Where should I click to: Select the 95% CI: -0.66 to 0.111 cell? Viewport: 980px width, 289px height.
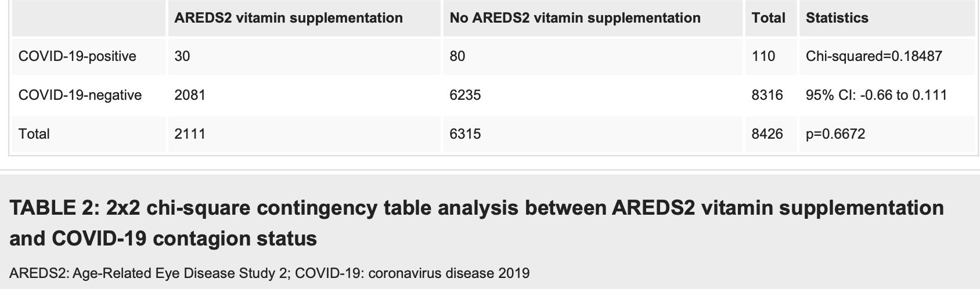coord(876,95)
